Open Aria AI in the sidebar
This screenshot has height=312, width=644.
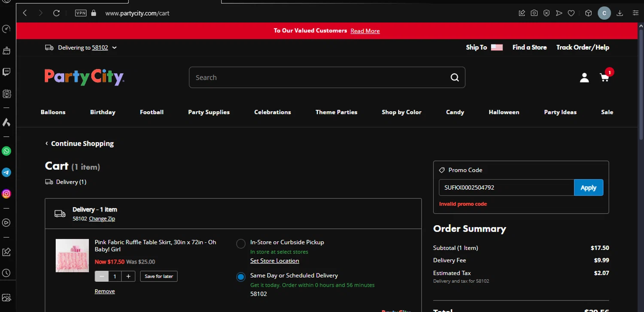pyautogui.click(x=6, y=122)
